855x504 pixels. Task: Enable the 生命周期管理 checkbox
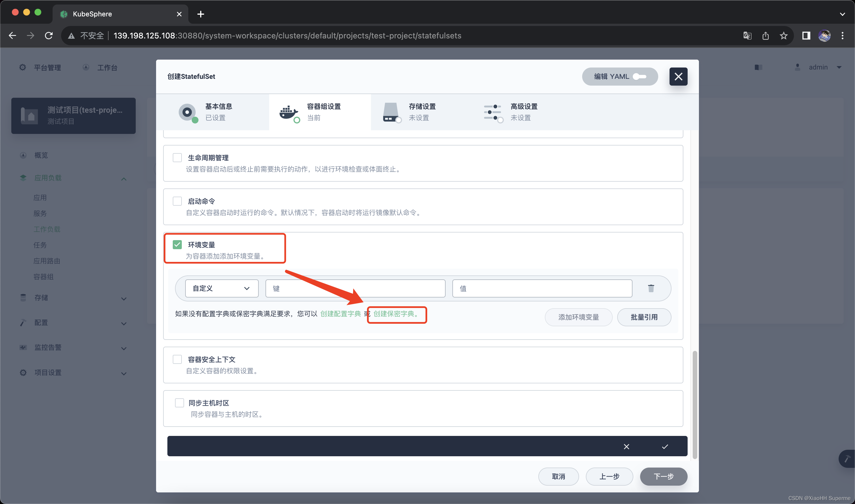pos(177,158)
